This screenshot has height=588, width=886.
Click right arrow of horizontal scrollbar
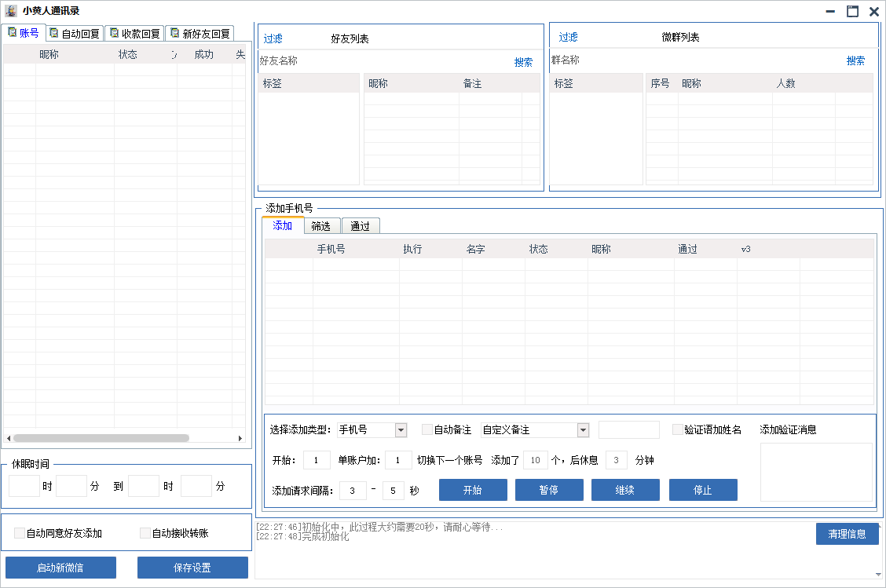[240, 438]
